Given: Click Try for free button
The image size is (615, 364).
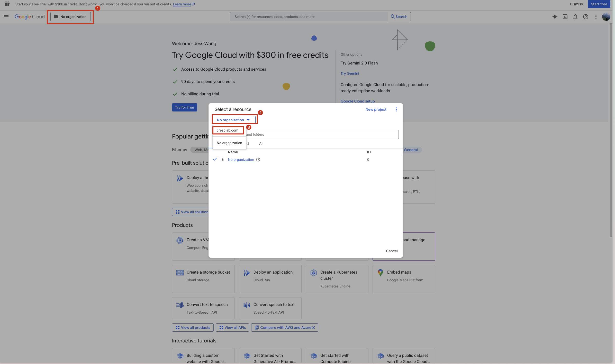Looking at the screenshot, I should coord(185,107).
